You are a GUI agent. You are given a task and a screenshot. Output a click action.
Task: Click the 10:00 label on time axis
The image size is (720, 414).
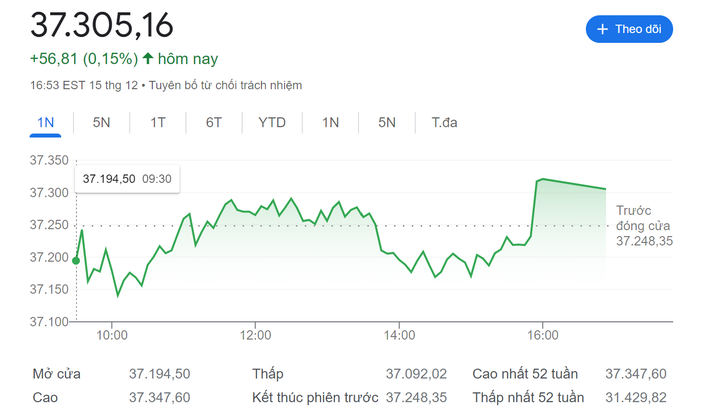click(111, 336)
